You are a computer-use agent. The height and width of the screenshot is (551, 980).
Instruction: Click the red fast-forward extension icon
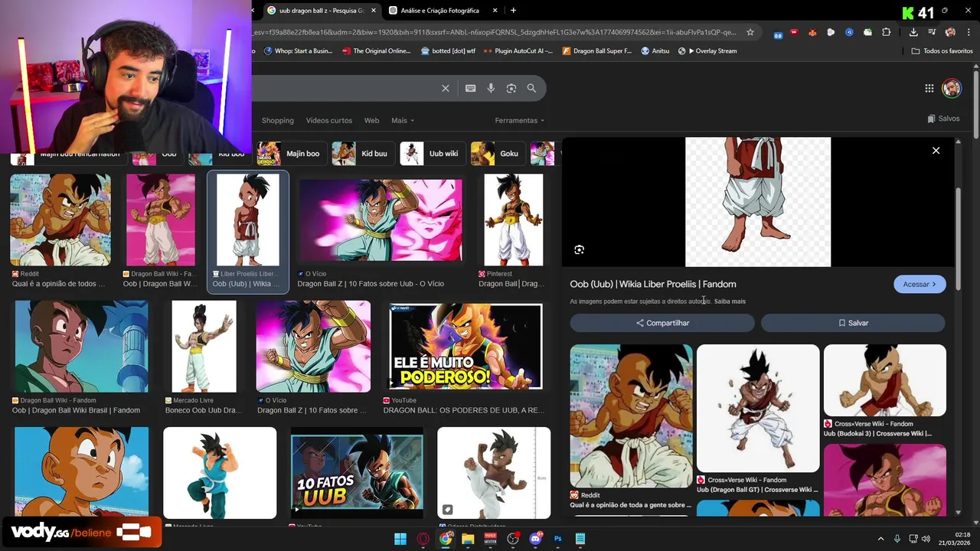794,32
